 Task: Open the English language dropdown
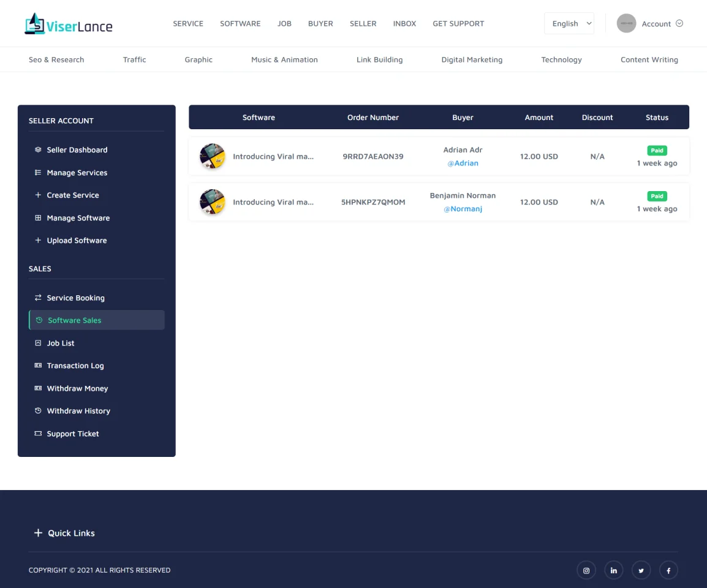point(569,23)
